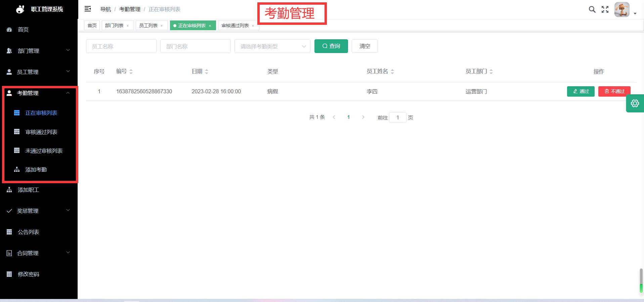Click the 审核通过列表 table icon
The height and width of the screenshot is (302, 644).
point(17,132)
